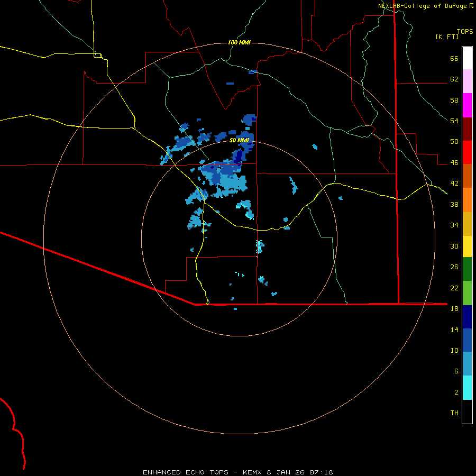Click the "2" legend value
The width and height of the screenshot is (476, 476).
pos(456,392)
